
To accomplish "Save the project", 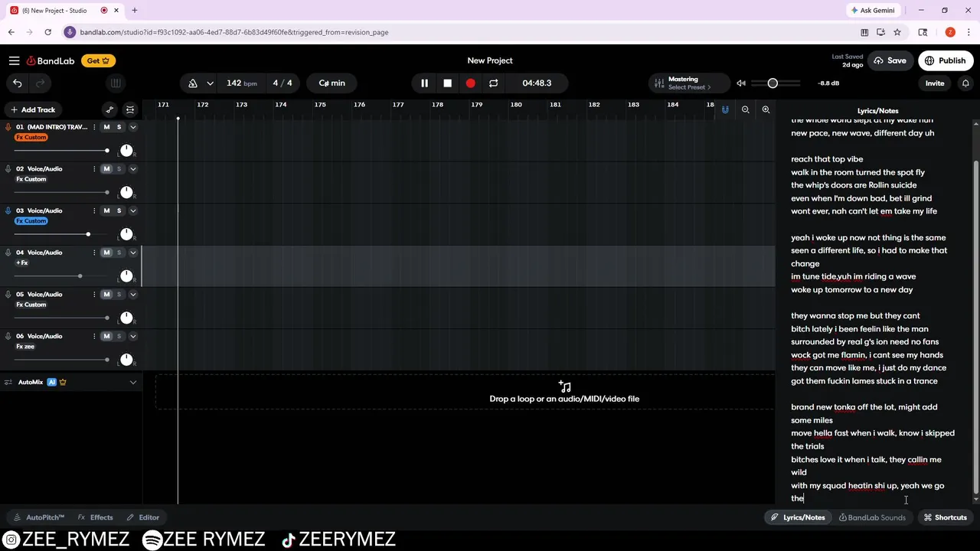I will (x=890, y=60).
